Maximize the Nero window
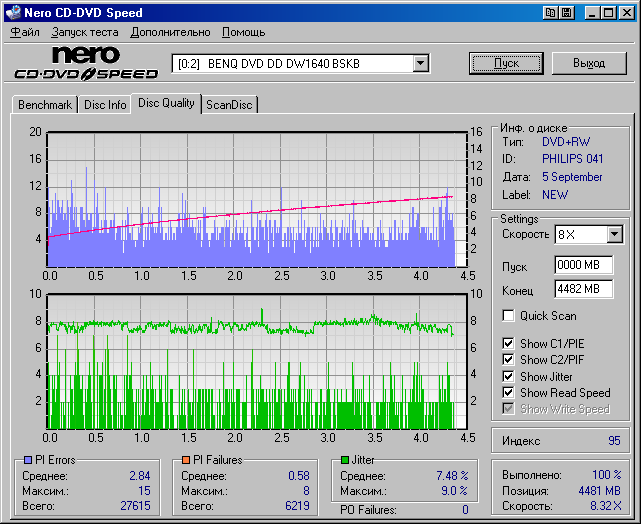Image resolution: width=641 pixels, height=524 pixels. [x=608, y=13]
